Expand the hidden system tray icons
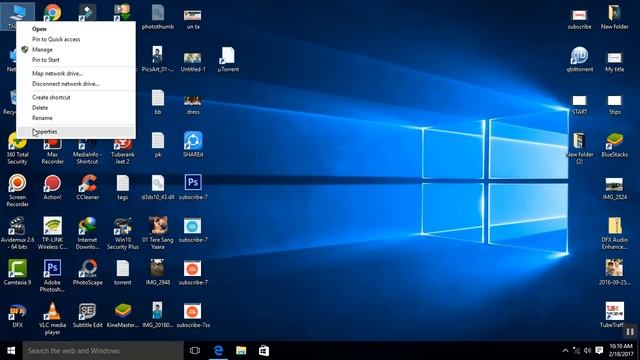Screen dimensions: 640x360 pyautogui.click(x=565, y=351)
